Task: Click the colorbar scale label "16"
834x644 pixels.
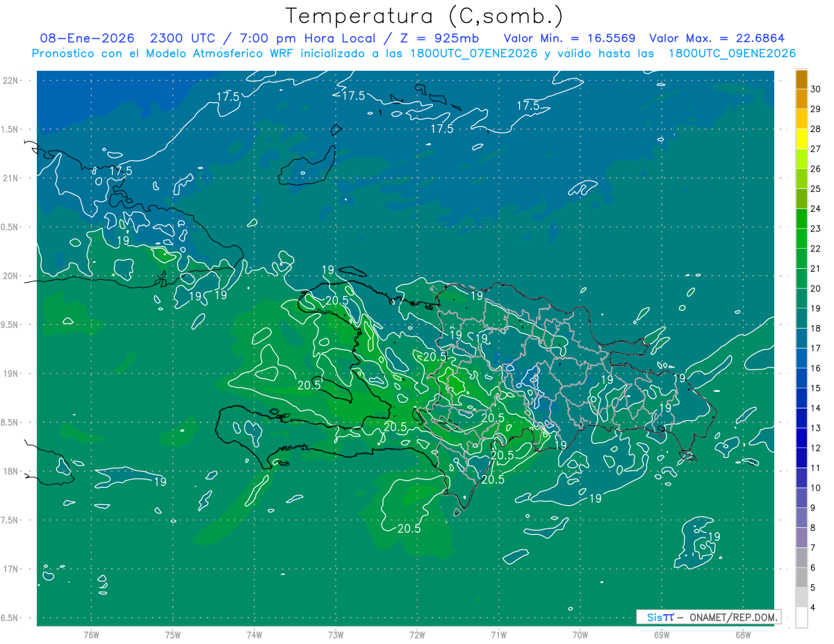Action: 817,368
